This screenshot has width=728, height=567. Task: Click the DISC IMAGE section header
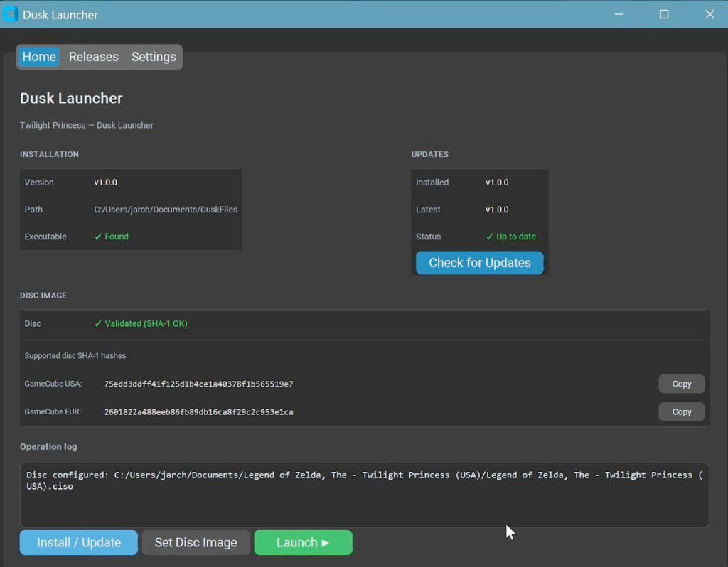tap(43, 295)
